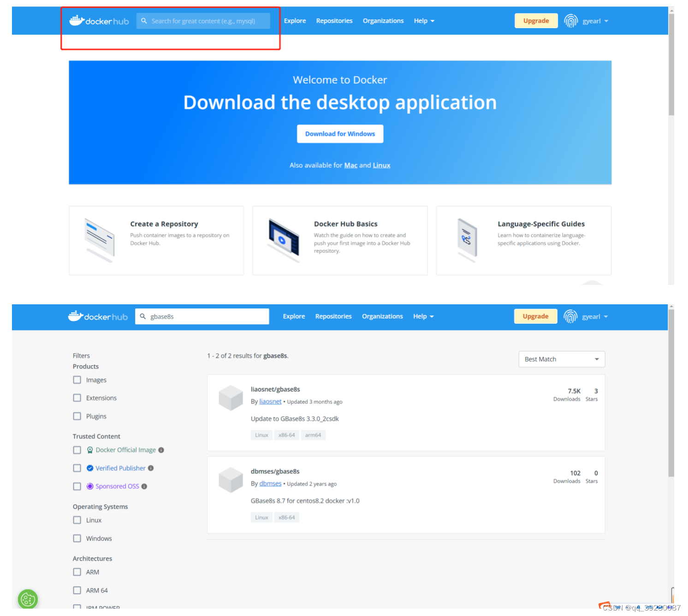Open Repositories in the top header
The width and height of the screenshot is (688, 616).
tap(334, 21)
